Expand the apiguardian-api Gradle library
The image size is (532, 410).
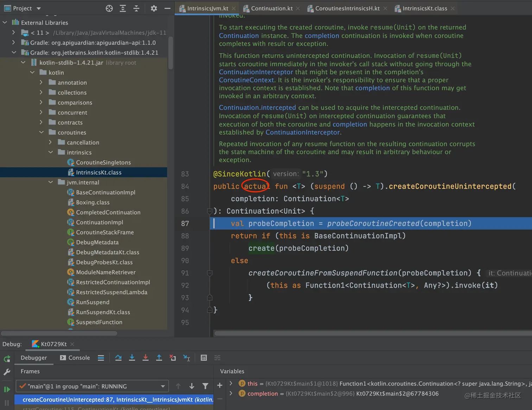click(14, 42)
